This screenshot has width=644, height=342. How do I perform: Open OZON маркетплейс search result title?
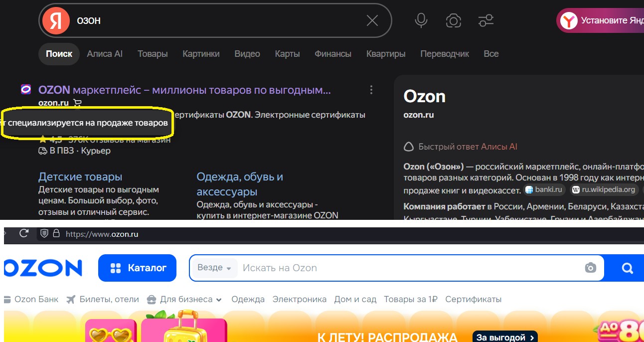pos(184,90)
